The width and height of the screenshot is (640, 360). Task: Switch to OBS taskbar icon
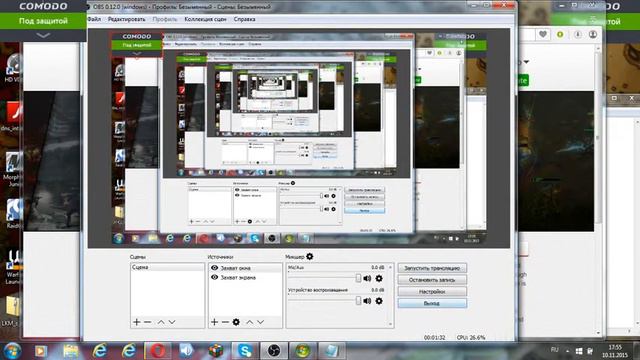point(274,351)
